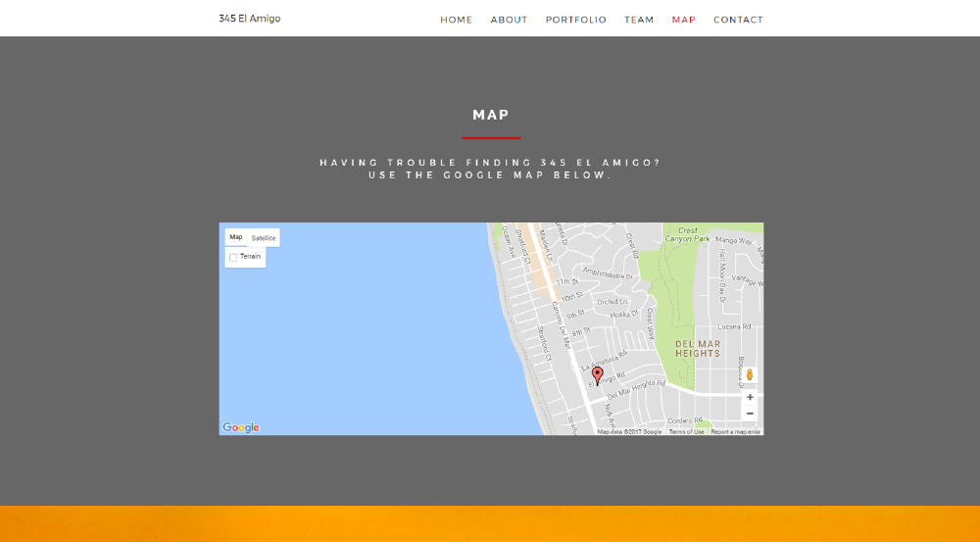Select the Street View pegman icon
The height and width of the screenshot is (542, 980).
click(750, 375)
